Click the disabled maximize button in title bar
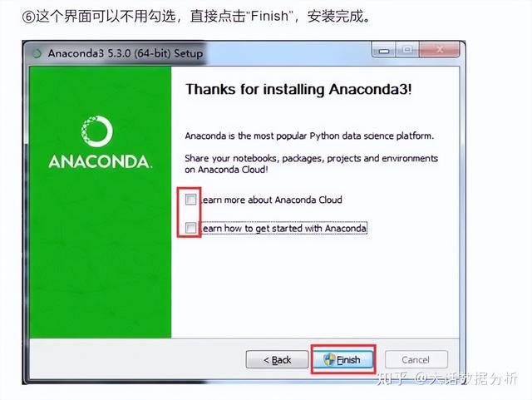Image resolution: width=532 pixels, height=400 pixels. pyautogui.click(x=407, y=50)
